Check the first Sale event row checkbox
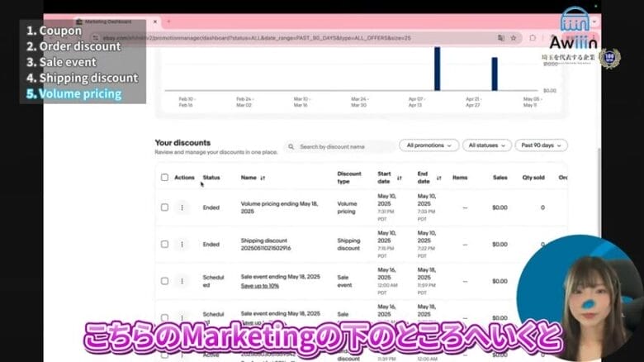The width and height of the screenshot is (644, 362). 164,281
